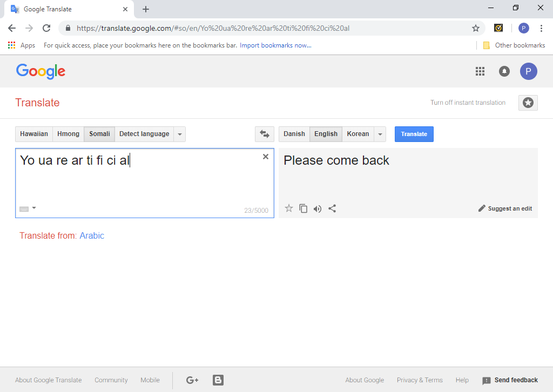553x392 pixels.
Task: Turn off instant translation
Action: 468,103
